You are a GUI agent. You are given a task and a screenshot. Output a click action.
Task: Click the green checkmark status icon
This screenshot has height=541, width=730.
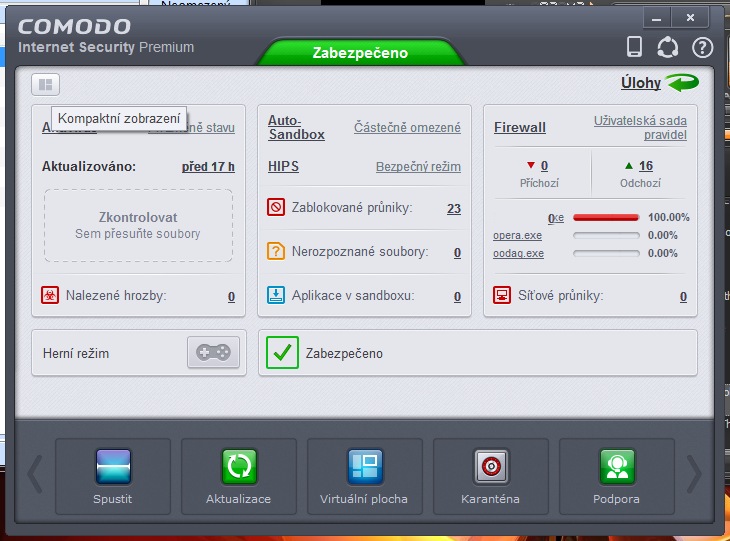coord(282,352)
